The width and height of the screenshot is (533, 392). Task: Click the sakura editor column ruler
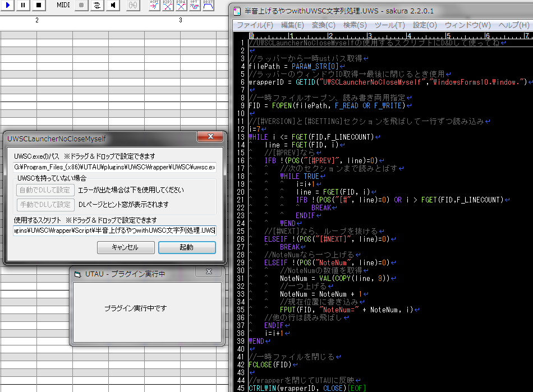point(390,35)
